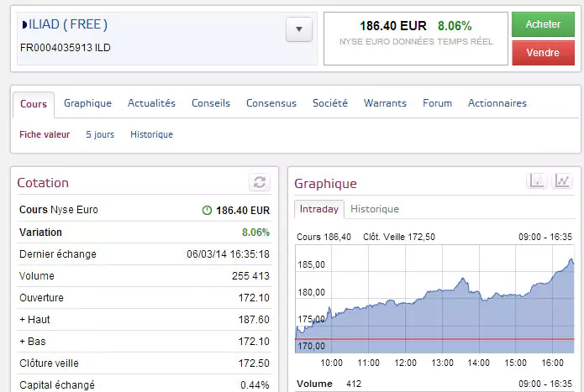Viewport: 584px width, 392px height.
Task: Click the red Vendre button
Action: pos(543,53)
